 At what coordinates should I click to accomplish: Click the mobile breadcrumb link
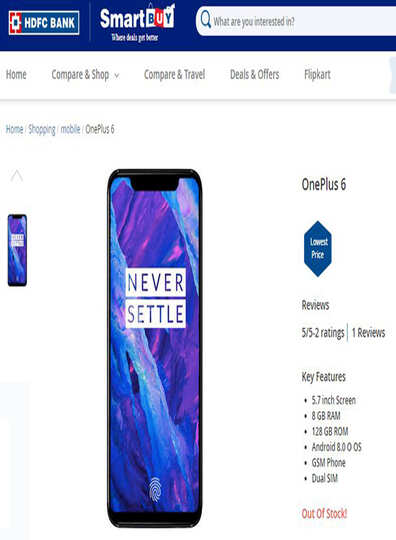point(70,129)
